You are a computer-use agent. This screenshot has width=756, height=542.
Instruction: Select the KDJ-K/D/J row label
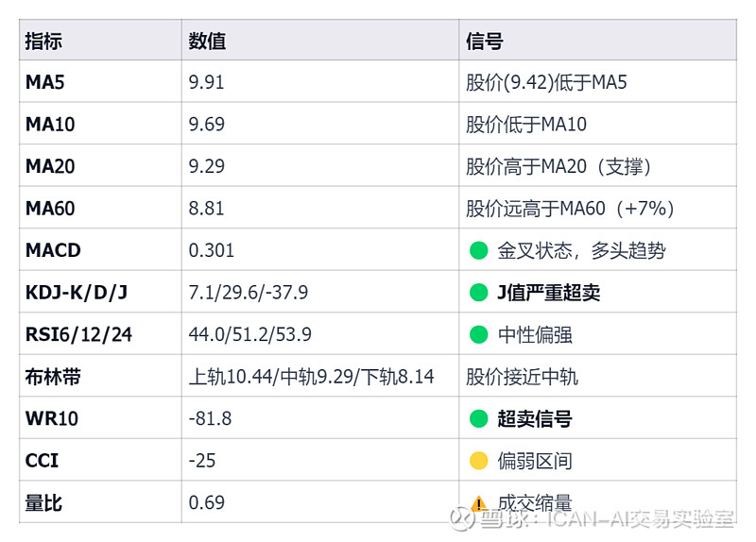tap(77, 293)
